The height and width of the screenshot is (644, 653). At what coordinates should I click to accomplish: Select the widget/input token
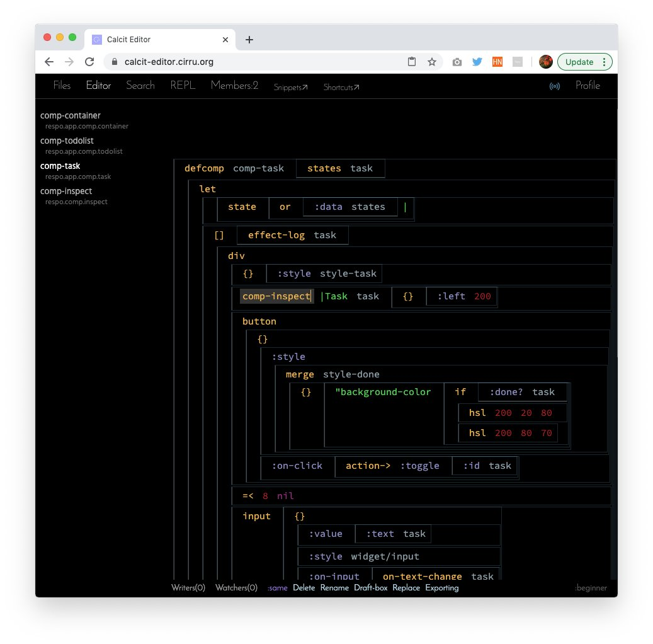(x=385, y=556)
